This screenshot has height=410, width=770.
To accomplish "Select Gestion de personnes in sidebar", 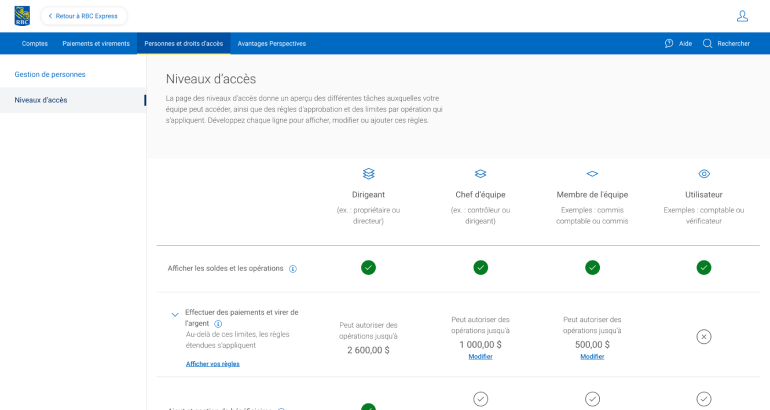I will 50,75.
